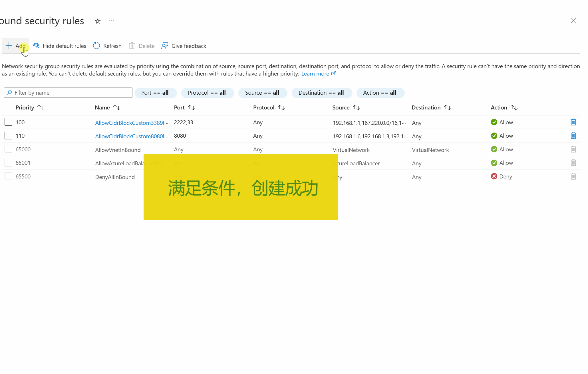The height and width of the screenshot is (374, 588).
Task: Click the Allow action icon for priority 65000
Action: (x=494, y=149)
